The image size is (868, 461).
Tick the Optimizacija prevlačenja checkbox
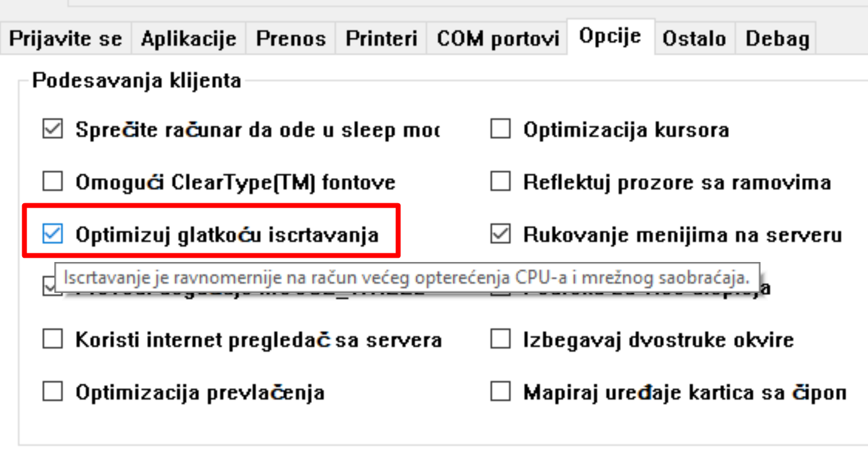pyautogui.click(x=53, y=392)
